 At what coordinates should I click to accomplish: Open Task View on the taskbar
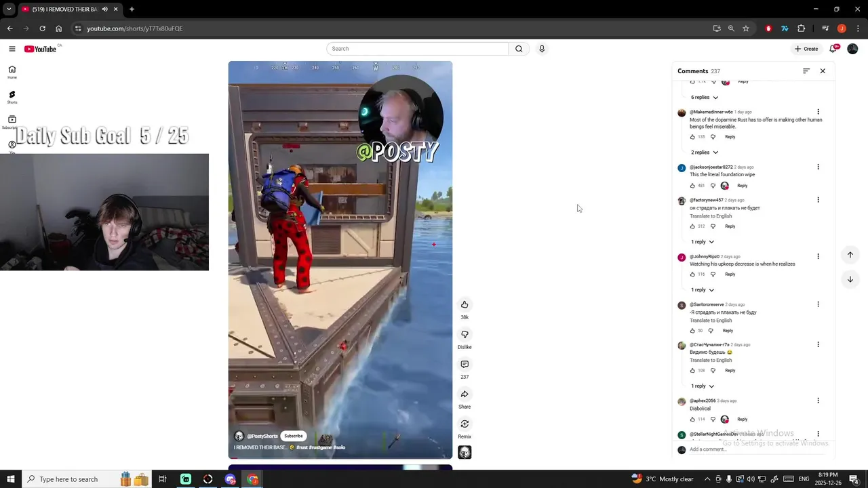(163, 479)
